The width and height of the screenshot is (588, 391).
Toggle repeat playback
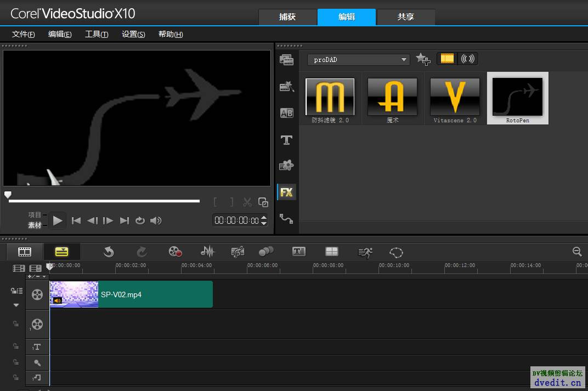point(140,220)
